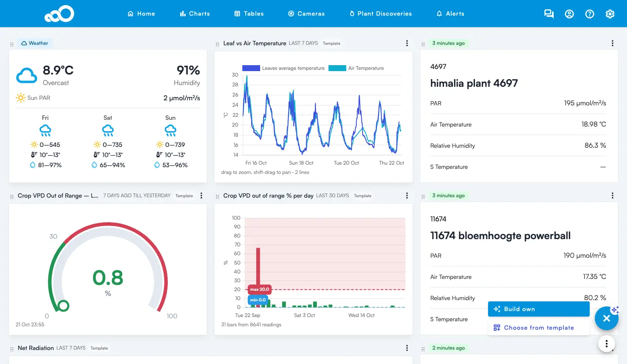
Task: Open the chat messages icon
Action: (549, 14)
